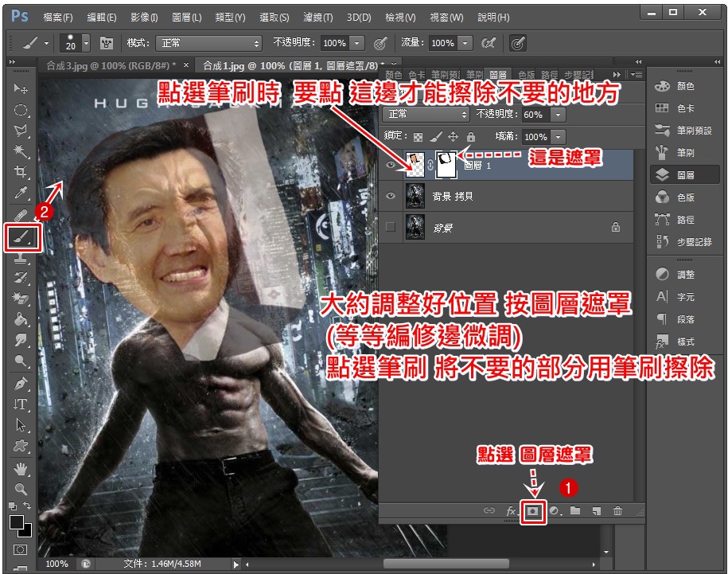The width and height of the screenshot is (728, 574).
Task: Select the Custom Shape tool
Action: click(21, 446)
